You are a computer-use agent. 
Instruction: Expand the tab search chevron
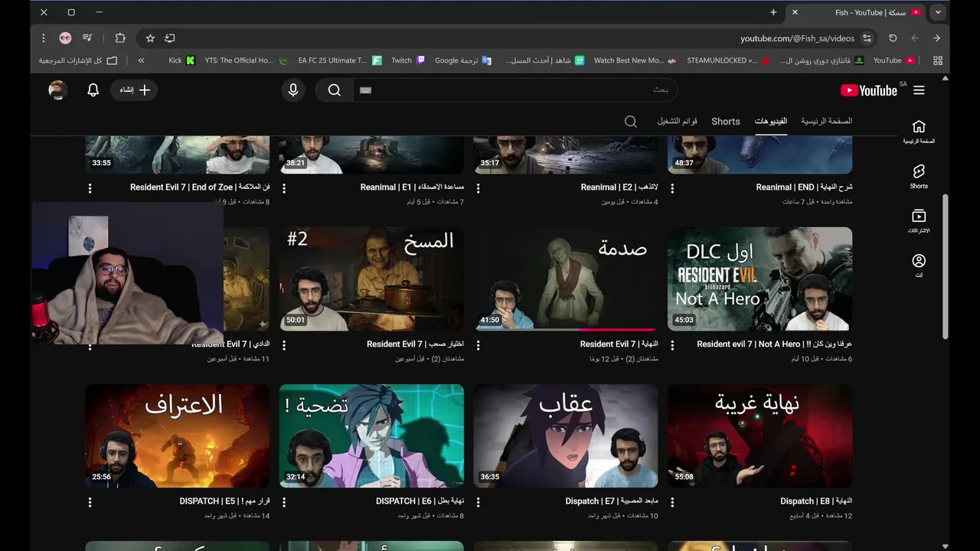click(938, 12)
